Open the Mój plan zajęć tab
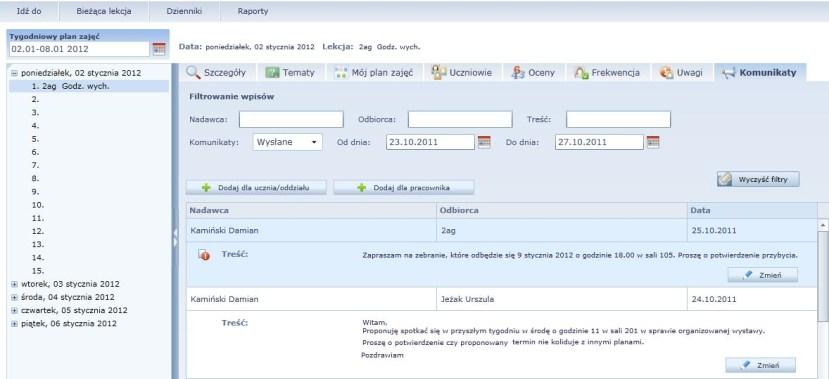Viewport: 829px width, 379px height. point(374,73)
